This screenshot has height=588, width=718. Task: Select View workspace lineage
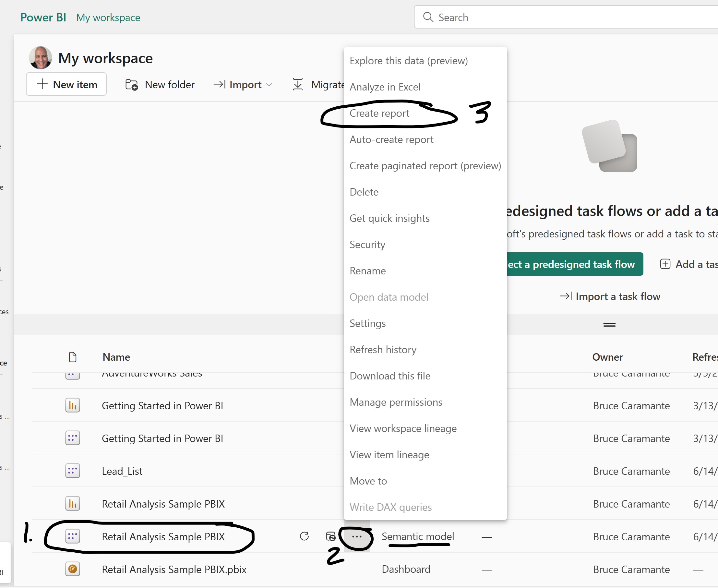[403, 428]
